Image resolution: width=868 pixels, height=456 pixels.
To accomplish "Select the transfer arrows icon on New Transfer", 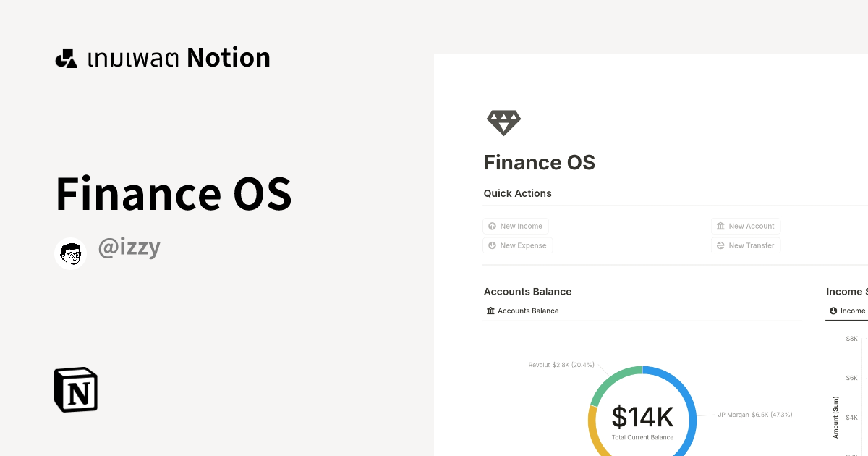I will pyautogui.click(x=720, y=245).
